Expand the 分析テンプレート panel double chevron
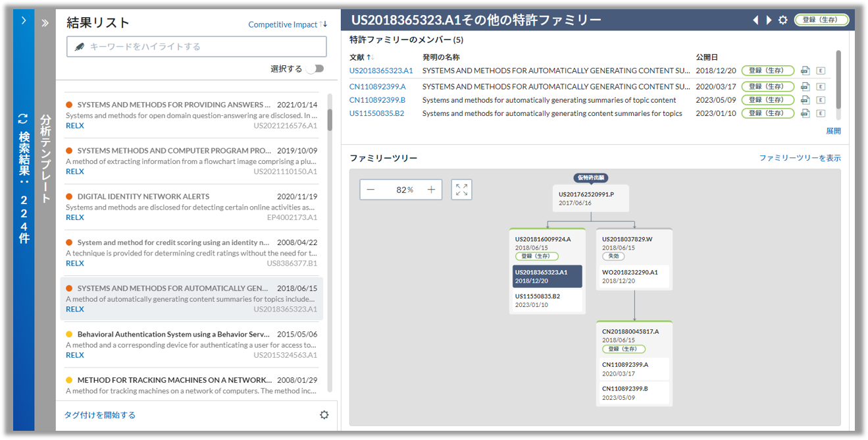 point(45,23)
